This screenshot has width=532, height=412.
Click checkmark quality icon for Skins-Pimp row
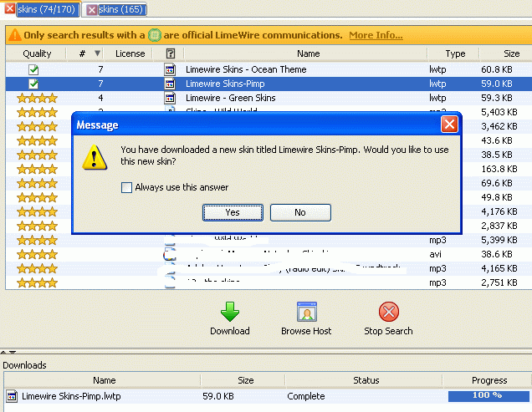(33, 84)
